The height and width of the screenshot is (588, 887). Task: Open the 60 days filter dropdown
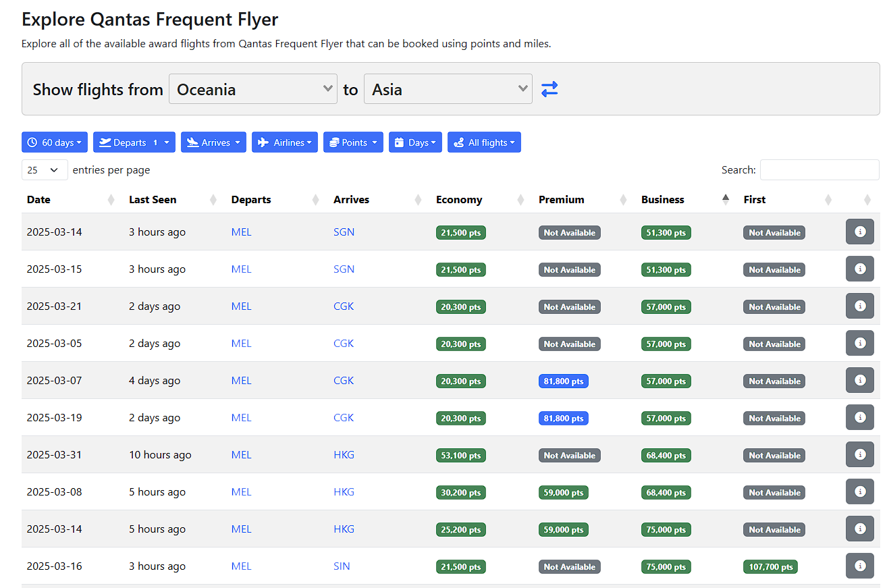click(55, 142)
